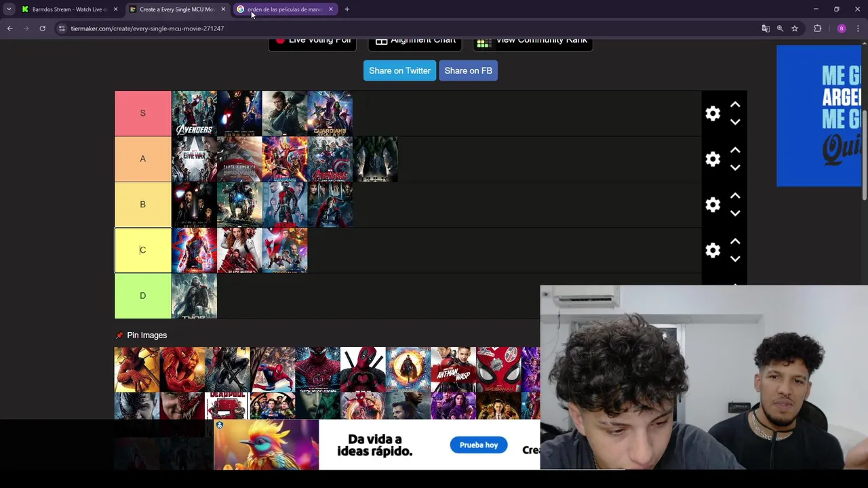Select Deadpool heart-hands poster in image pool

363,369
